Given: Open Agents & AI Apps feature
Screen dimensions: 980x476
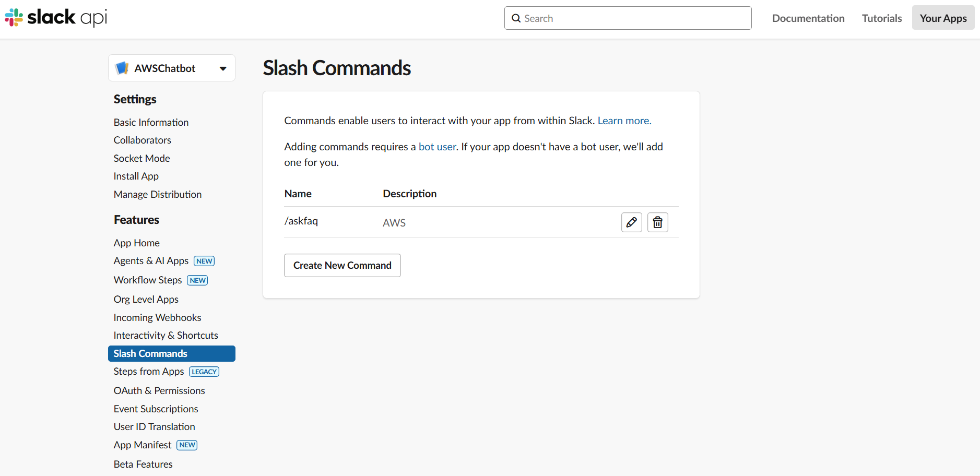Looking at the screenshot, I should coord(151,260).
